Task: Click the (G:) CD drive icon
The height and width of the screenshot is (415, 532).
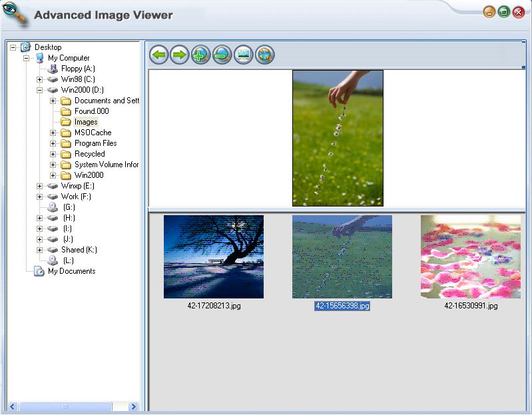Action: pos(53,207)
